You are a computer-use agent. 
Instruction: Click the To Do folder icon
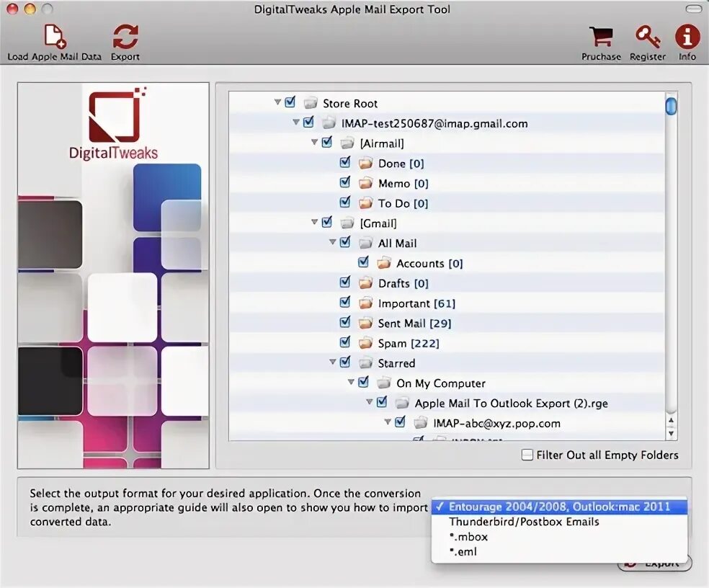(x=365, y=203)
